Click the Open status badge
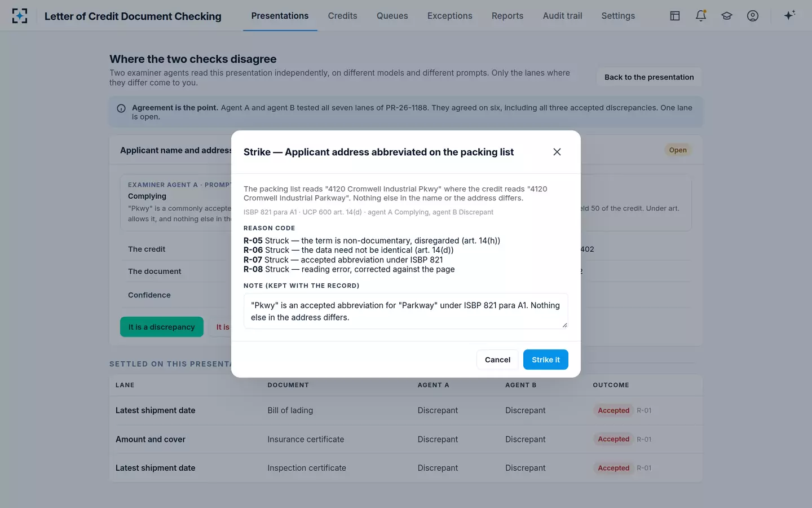812x508 pixels. coord(678,150)
